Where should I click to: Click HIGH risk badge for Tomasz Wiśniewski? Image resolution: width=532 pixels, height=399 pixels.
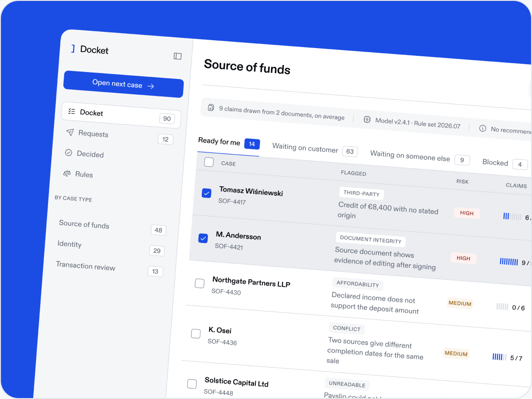(x=467, y=213)
